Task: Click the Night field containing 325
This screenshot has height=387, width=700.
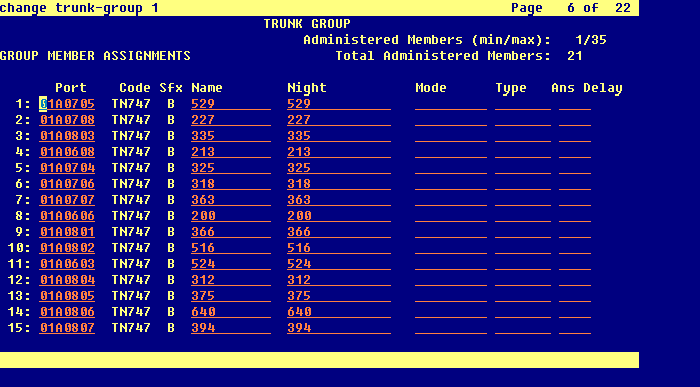Action: (339, 168)
